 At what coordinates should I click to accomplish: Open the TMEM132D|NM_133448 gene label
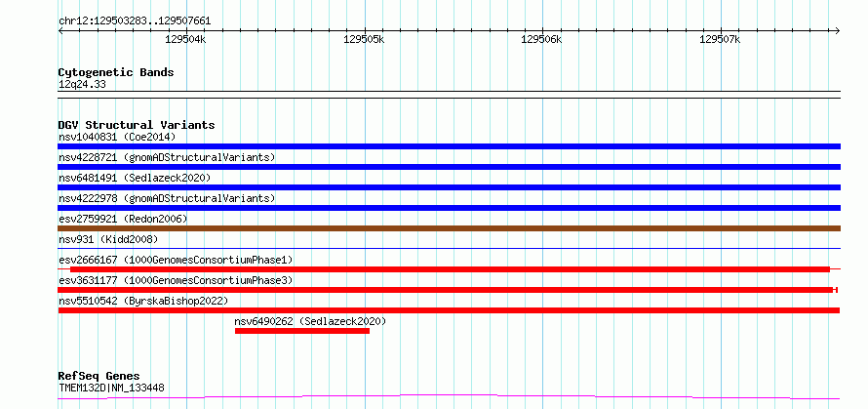pyautogui.click(x=111, y=388)
